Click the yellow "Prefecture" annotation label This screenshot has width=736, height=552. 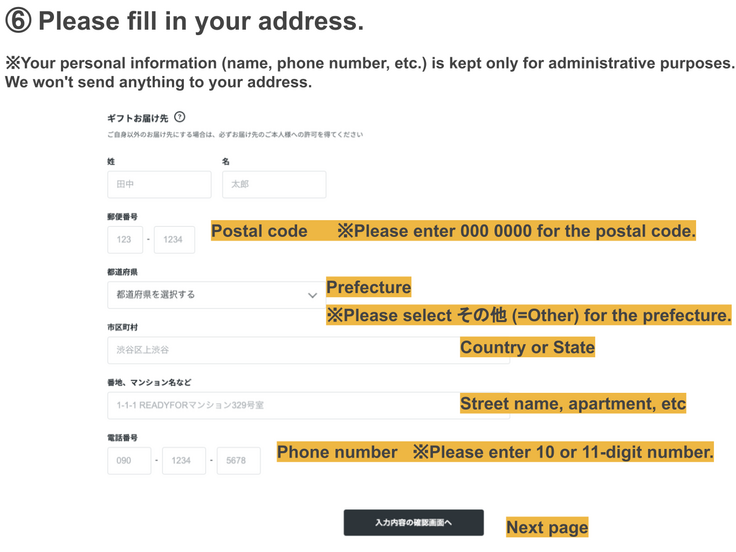368,287
